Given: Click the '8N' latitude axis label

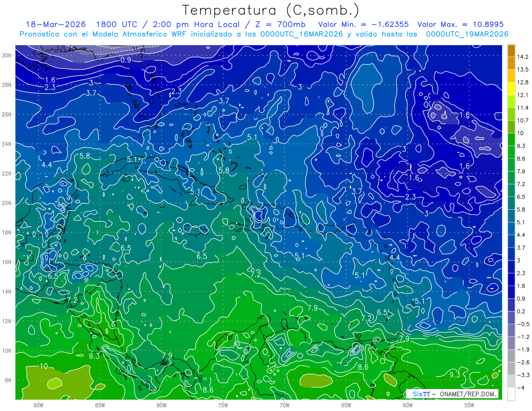Looking at the screenshot, I should [x=8, y=380].
